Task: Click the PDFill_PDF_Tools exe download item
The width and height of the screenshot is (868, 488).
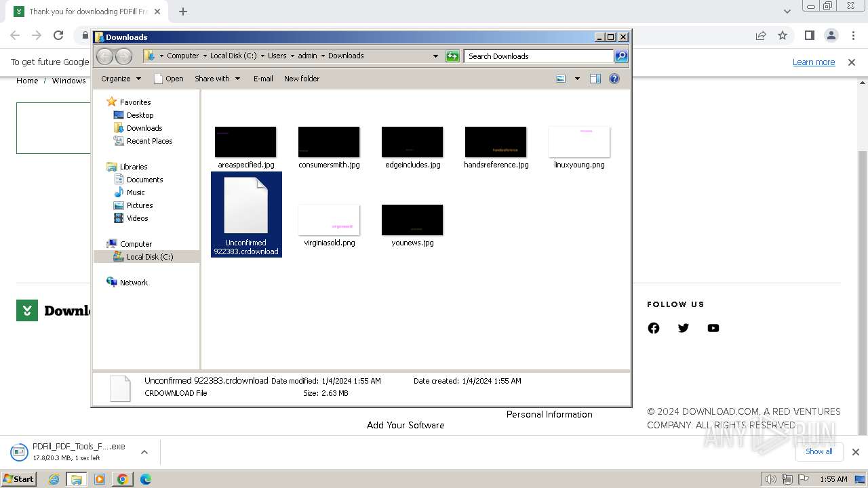Action: coord(71,452)
